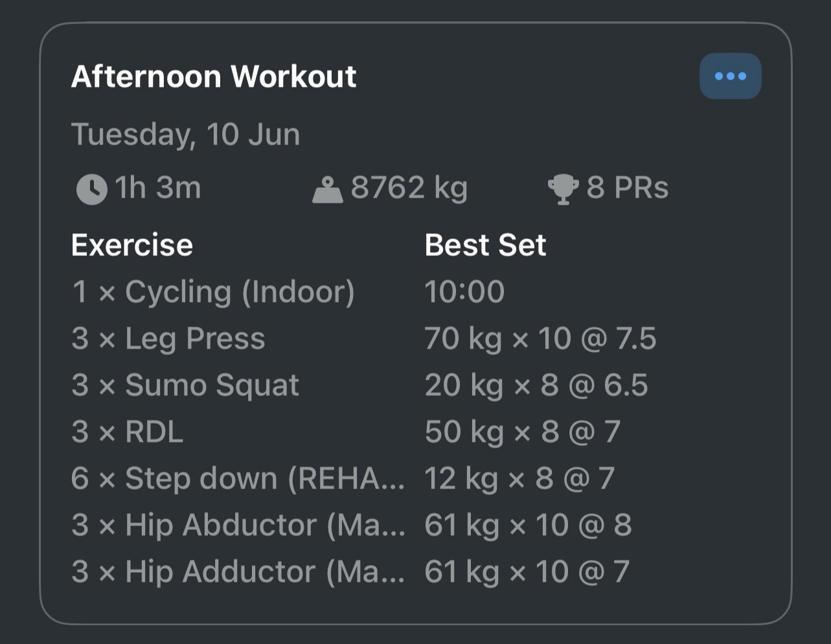
Task: Select the Hip Adductor machine exercise
Action: (x=238, y=571)
